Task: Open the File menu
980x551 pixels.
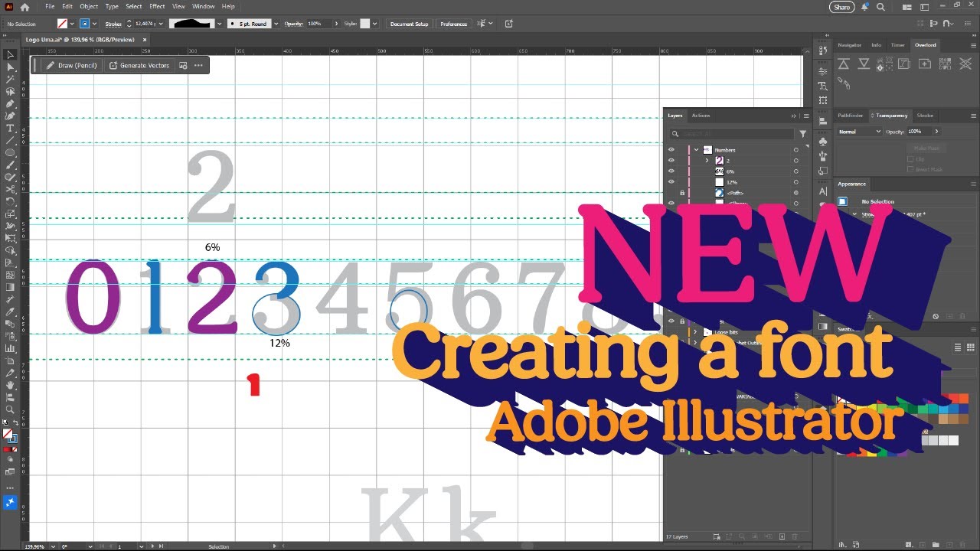Action: pos(50,6)
